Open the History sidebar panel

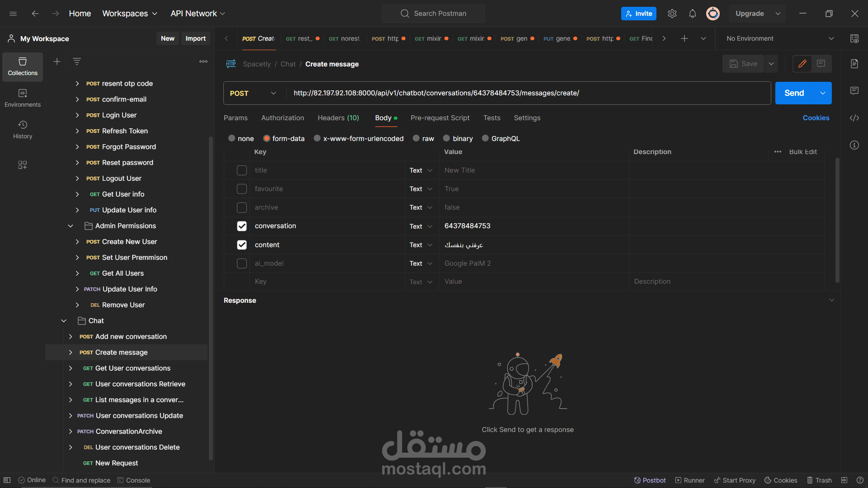point(23,130)
